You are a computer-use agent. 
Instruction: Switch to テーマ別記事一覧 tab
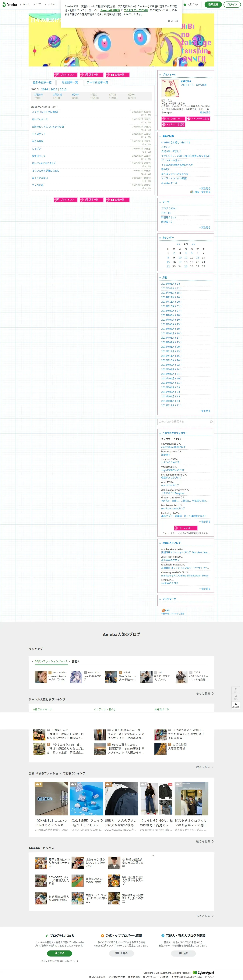(x=97, y=82)
